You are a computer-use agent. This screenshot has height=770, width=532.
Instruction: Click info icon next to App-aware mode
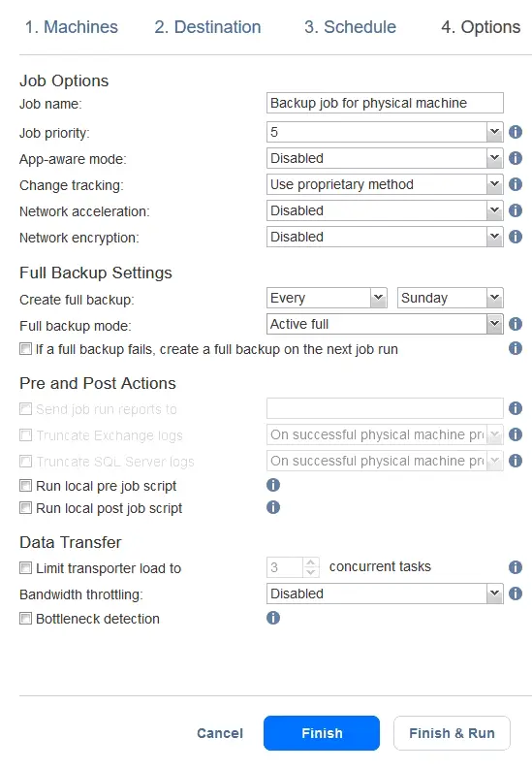click(515, 158)
